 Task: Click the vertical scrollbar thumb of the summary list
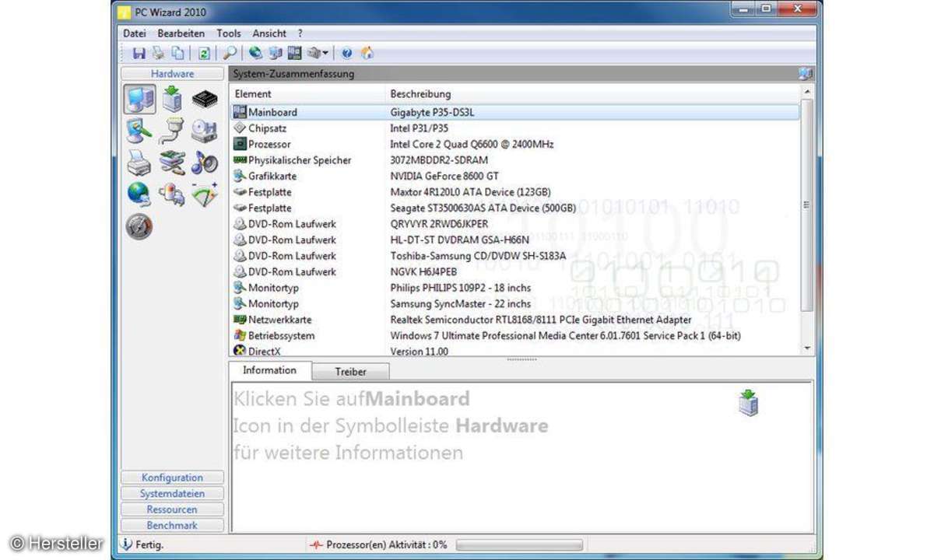tap(806, 205)
